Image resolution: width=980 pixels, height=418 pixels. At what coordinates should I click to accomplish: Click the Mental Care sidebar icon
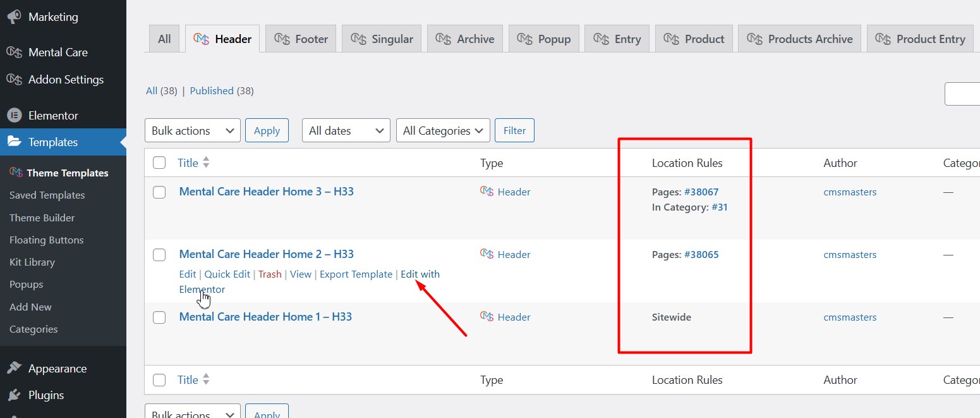click(x=14, y=52)
